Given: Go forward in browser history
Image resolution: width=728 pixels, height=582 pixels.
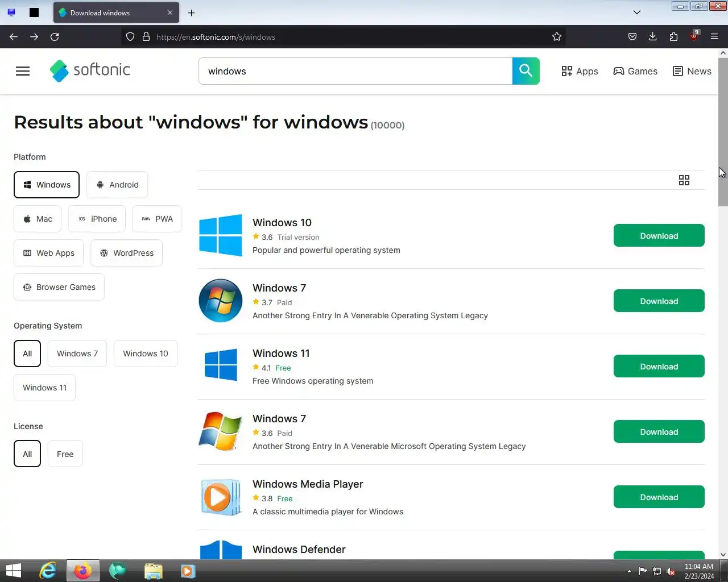Looking at the screenshot, I should [x=34, y=37].
